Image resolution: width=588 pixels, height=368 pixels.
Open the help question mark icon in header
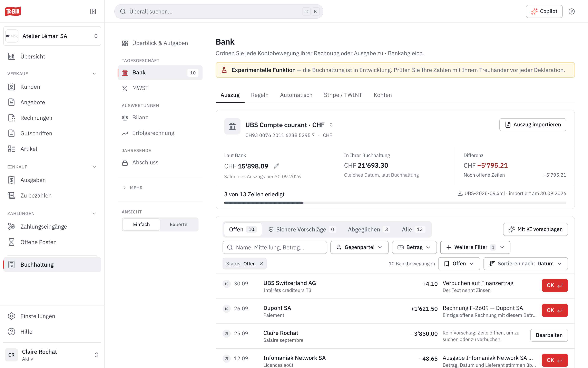tap(571, 11)
